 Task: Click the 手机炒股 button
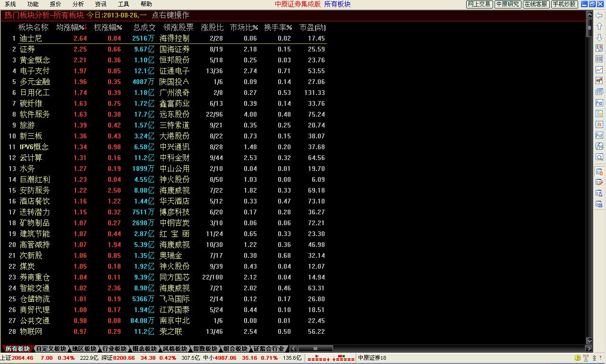coord(564,4)
